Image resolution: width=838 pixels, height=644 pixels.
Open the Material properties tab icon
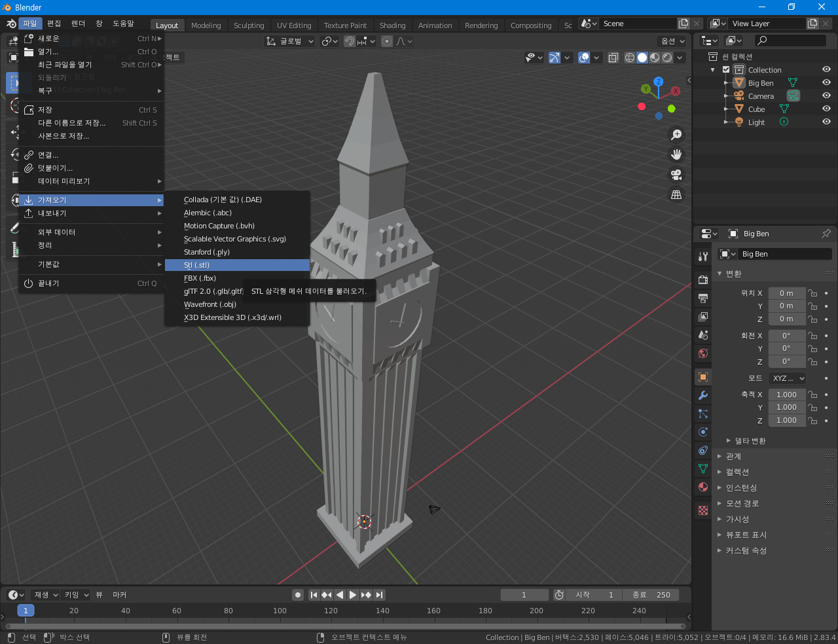[703, 487]
